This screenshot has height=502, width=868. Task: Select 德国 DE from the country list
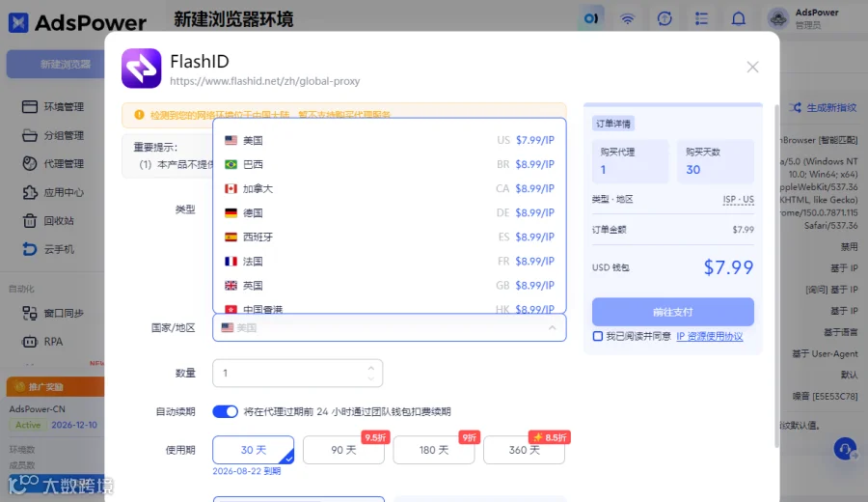coord(390,212)
